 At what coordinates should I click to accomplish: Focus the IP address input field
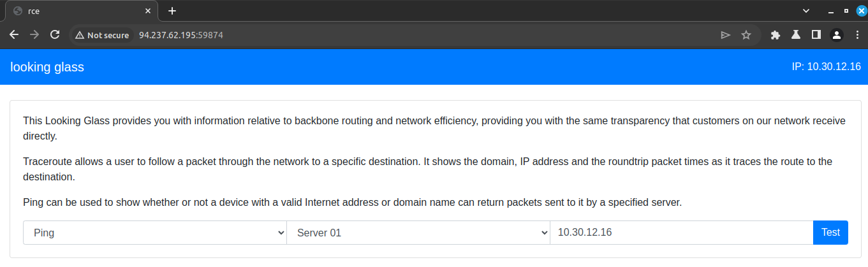tap(681, 233)
